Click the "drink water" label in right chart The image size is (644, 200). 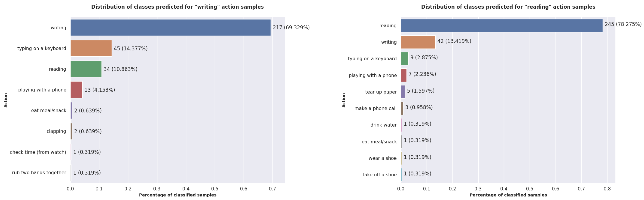383,125
